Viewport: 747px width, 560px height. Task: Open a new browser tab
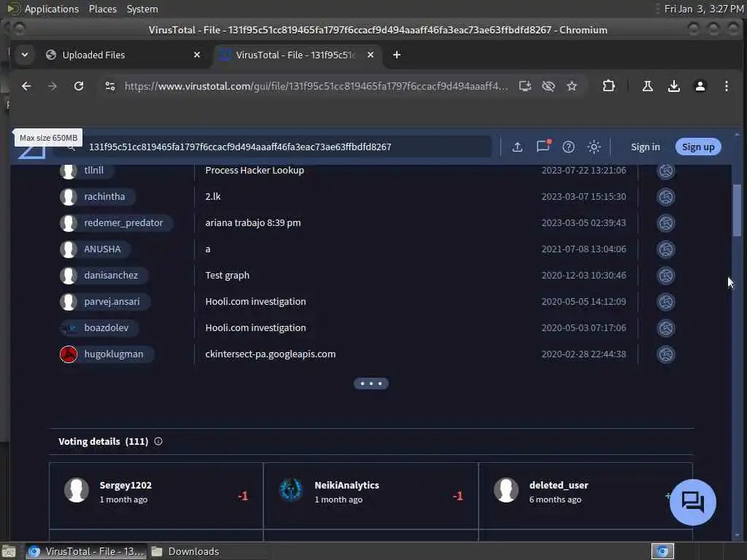coord(396,55)
